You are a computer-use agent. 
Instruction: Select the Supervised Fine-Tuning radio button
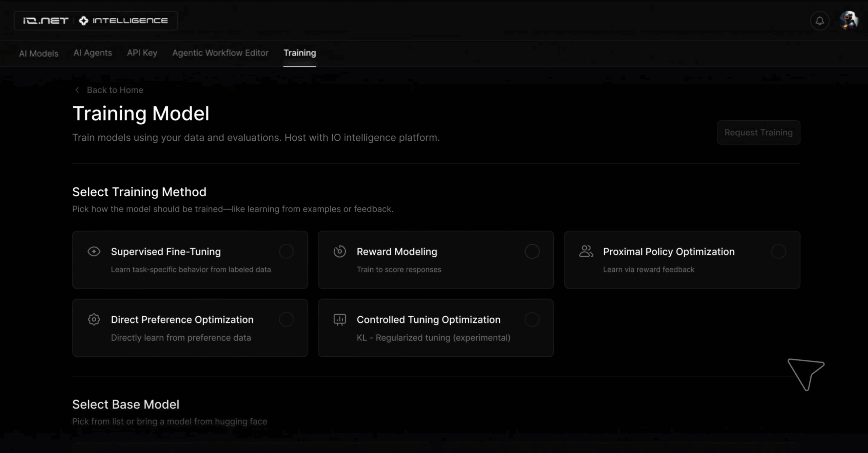coord(286,252)
